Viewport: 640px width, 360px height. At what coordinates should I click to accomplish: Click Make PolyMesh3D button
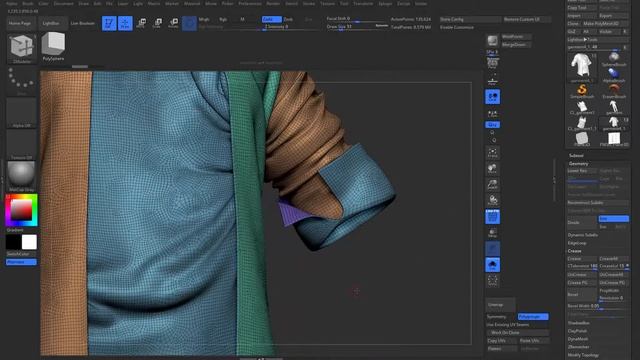[x=605, y=24]
